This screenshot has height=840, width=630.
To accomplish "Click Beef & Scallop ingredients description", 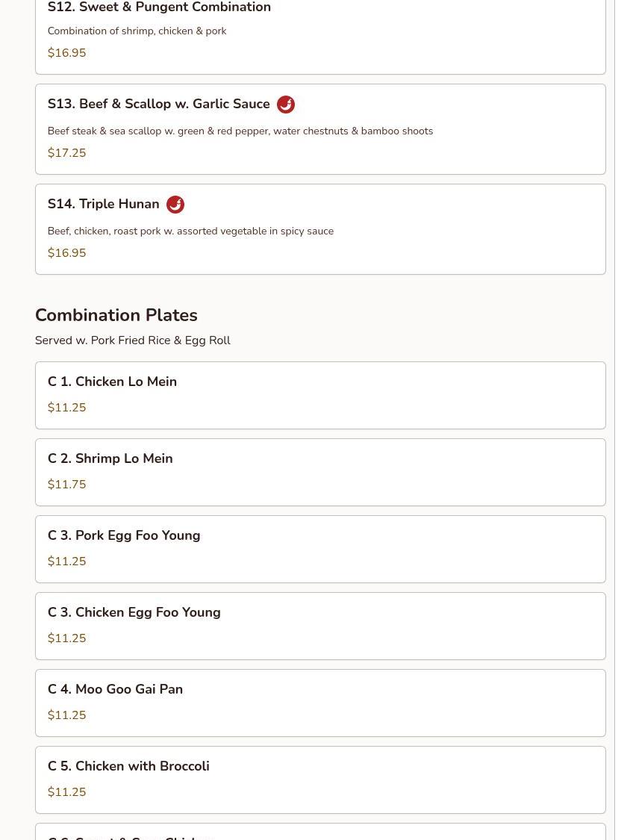I will 240,131.
